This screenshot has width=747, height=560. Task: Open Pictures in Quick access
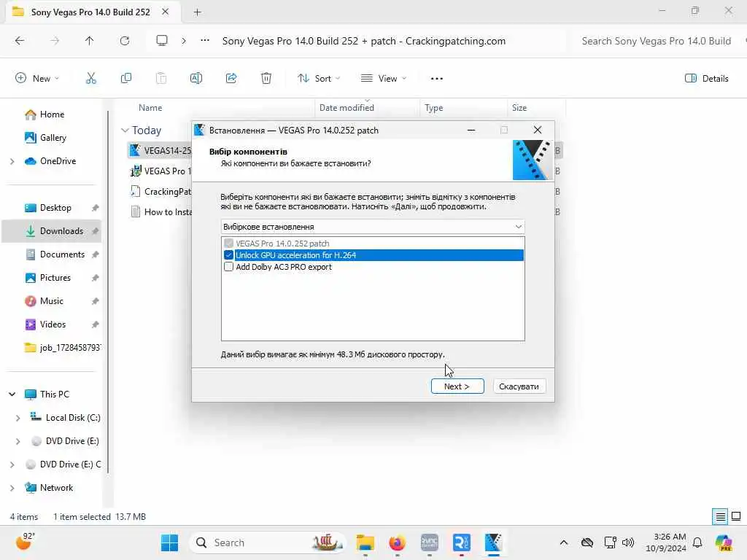coord(55,278)
